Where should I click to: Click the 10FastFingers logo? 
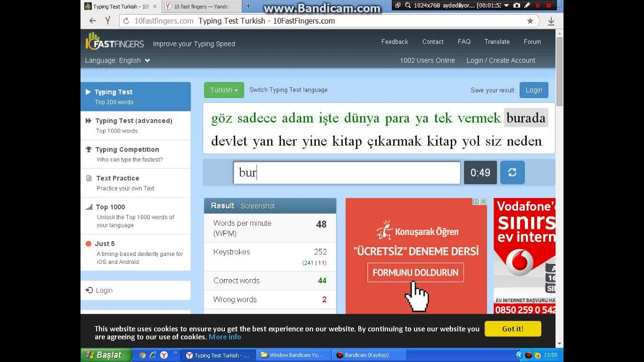pos(115,42)
